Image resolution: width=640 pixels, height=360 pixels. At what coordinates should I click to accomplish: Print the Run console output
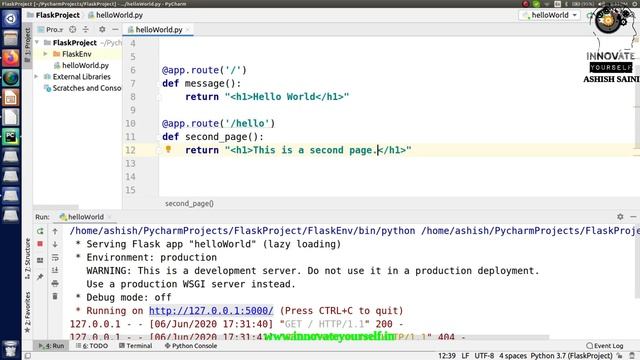(55, 283)
